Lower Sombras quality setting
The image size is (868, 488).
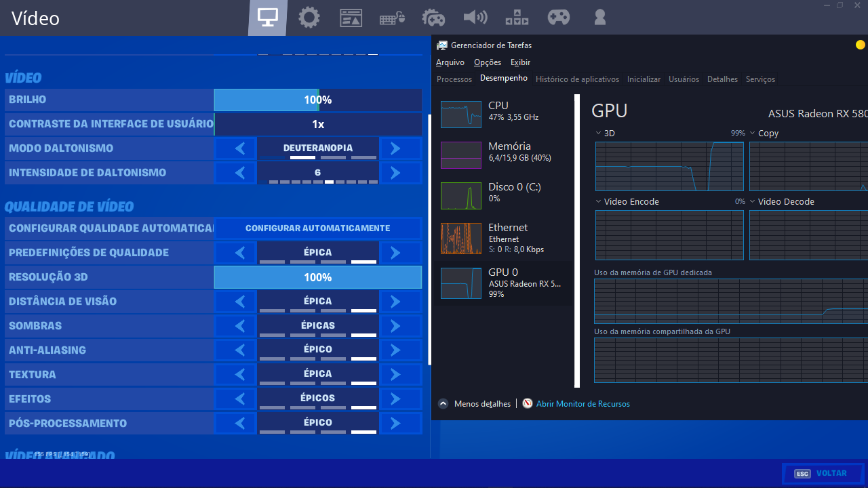235,326
